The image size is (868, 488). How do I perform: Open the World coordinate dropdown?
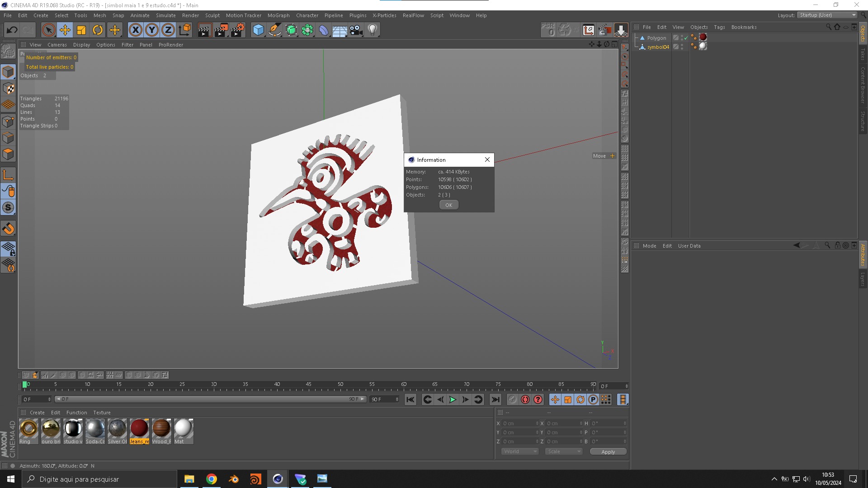520,451
